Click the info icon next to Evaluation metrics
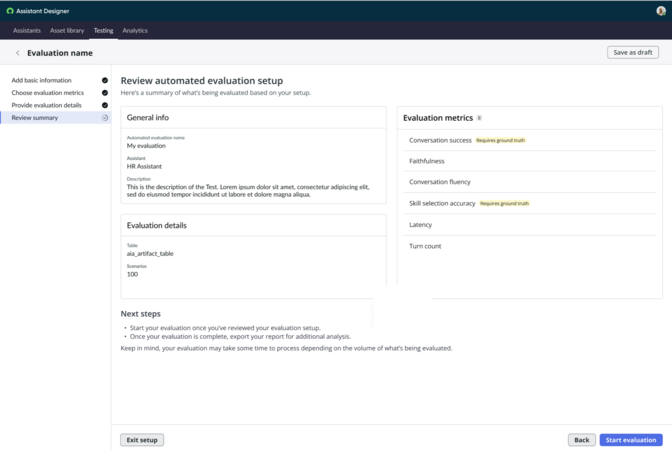 point(479,118)
